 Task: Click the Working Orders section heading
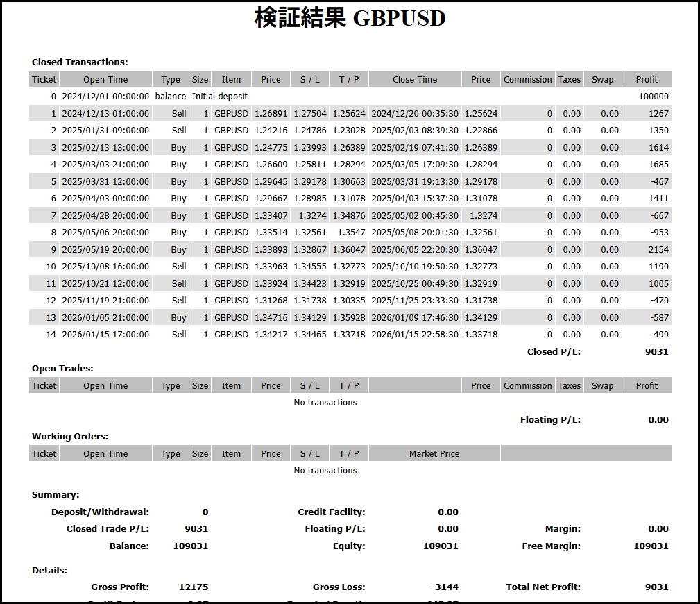[x=70, y=437]
